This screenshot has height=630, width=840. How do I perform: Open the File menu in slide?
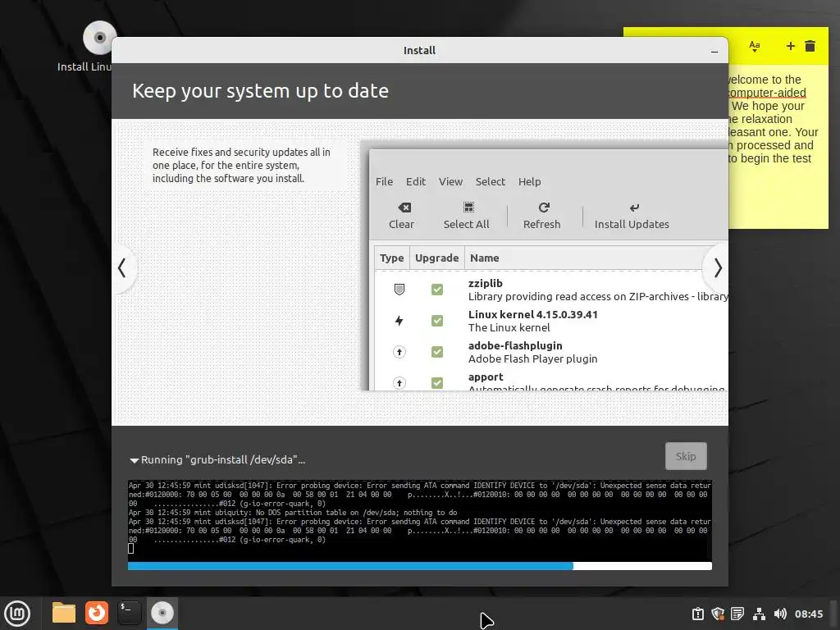click(384, 181)
